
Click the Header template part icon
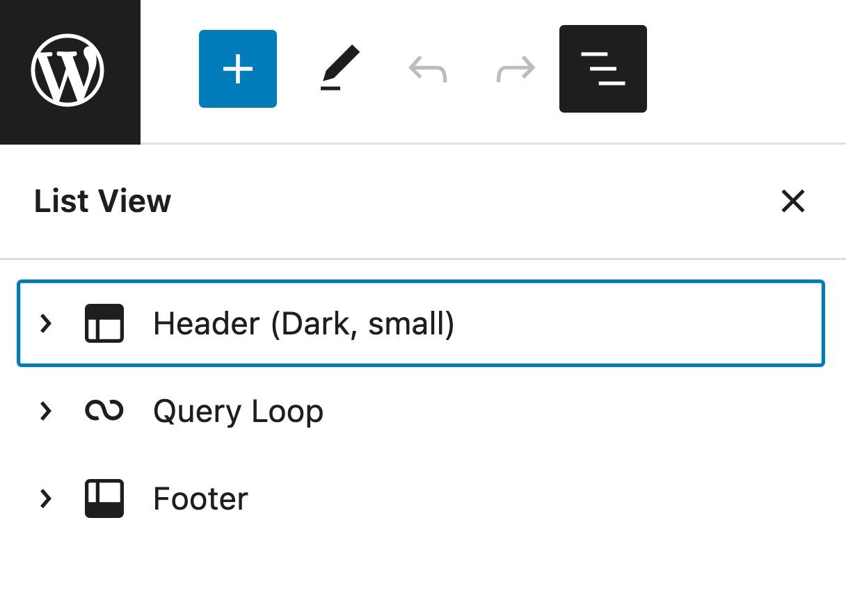(104, 323)
